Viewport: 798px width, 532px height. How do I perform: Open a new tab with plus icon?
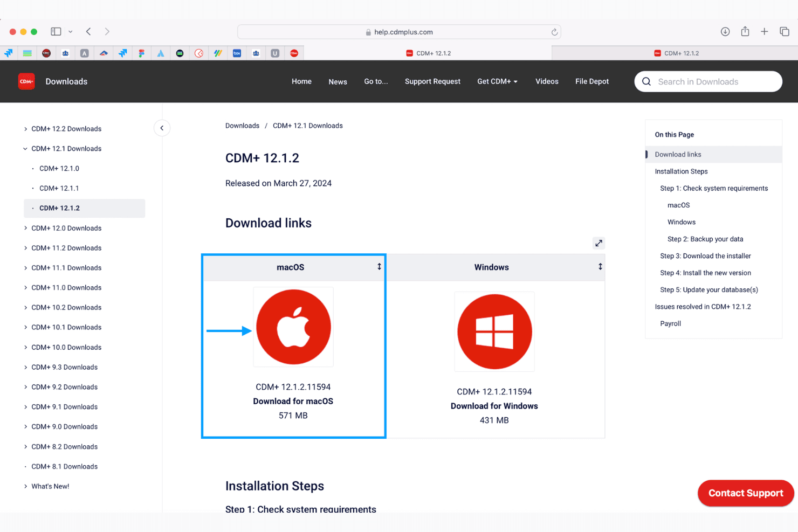(x=765, y=32)
